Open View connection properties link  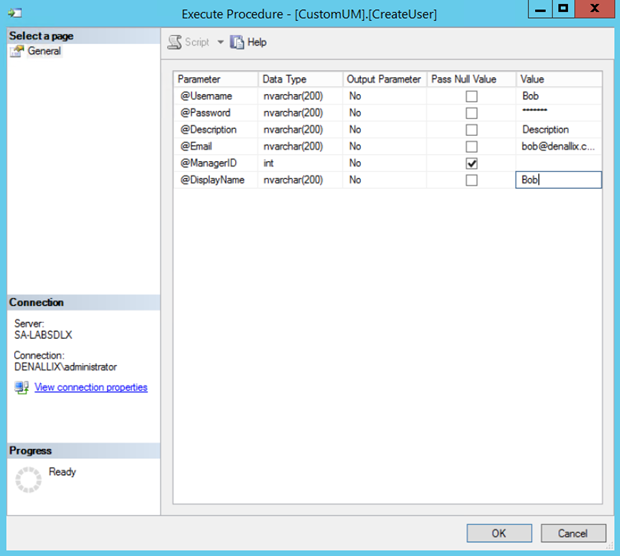(x=91, y=387)
